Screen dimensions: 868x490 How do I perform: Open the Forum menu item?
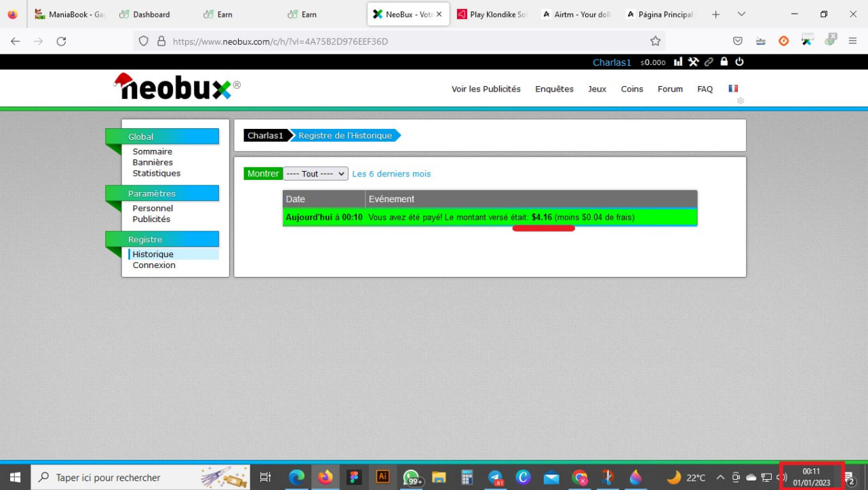click(670, 89)
